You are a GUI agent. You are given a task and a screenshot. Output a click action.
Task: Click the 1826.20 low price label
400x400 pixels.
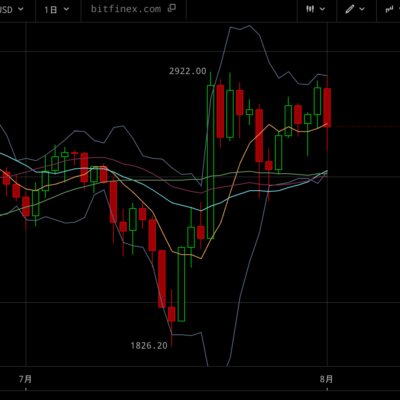[x=149, y=346]
